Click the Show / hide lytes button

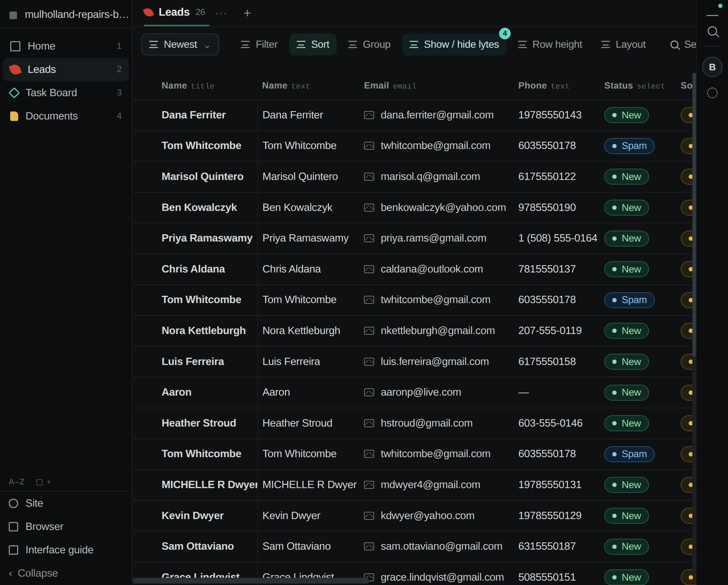[454, 44]
